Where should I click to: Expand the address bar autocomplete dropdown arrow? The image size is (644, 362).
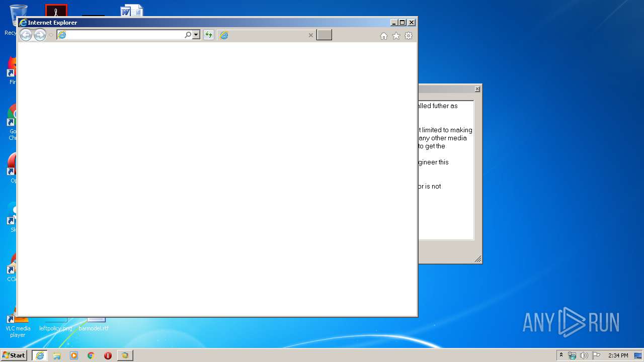(196, 35)
